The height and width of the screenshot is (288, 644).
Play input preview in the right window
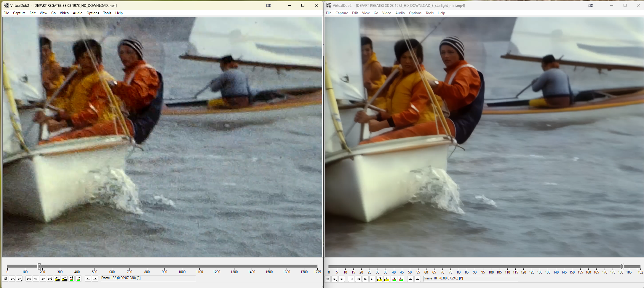tap(335, 279)
